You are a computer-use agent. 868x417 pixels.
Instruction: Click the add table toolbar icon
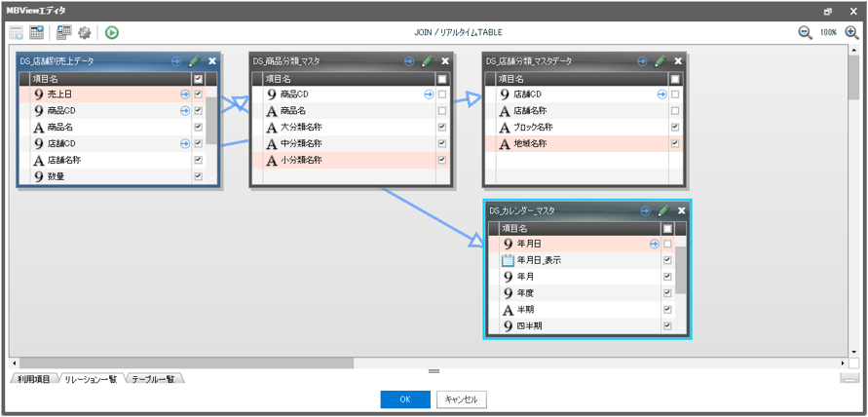17,33
